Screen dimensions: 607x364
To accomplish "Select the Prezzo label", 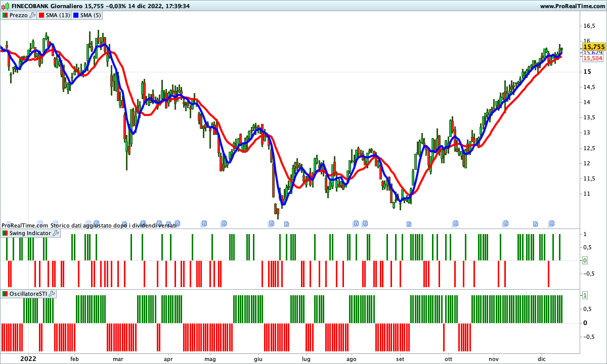I will point(19,15).
